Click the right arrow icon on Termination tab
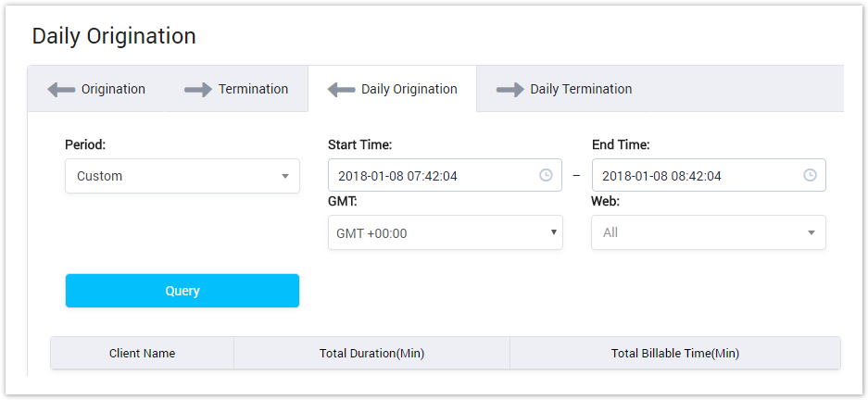 (x=198, y=90)
